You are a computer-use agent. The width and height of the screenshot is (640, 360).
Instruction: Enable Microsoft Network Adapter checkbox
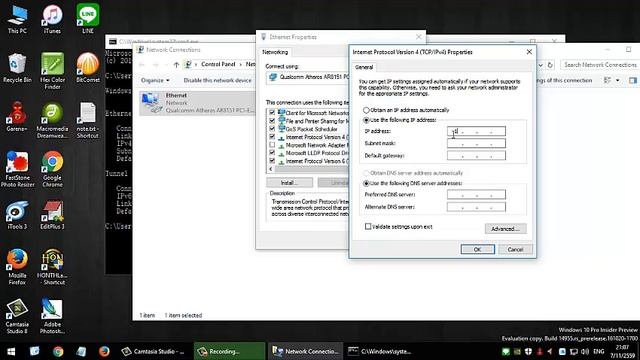tap(272, 145)
